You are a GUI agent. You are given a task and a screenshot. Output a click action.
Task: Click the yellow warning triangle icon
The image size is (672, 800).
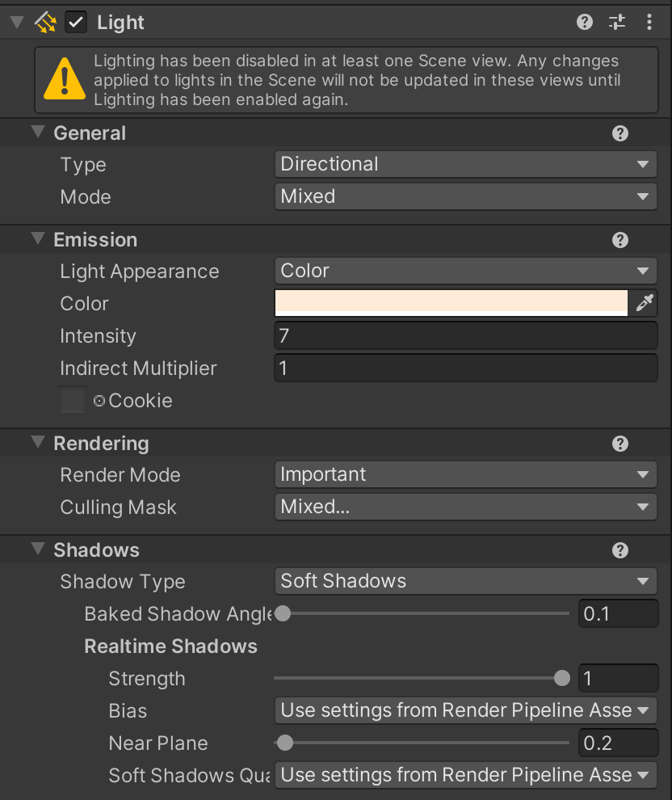pos(65,79)
